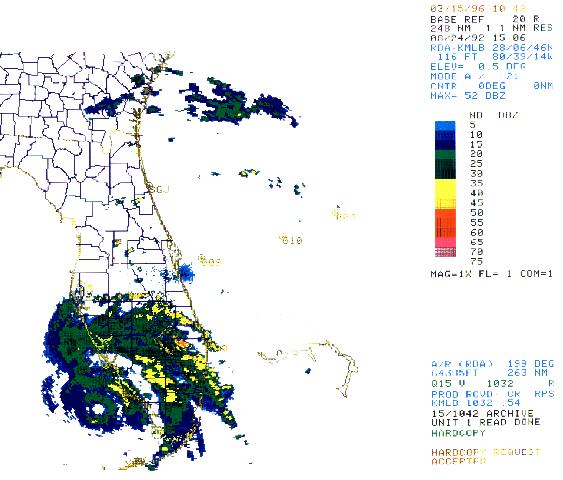Click the green HARDCOPY status text
Viewport: 563px width, 480px height.
click(458, 433)
